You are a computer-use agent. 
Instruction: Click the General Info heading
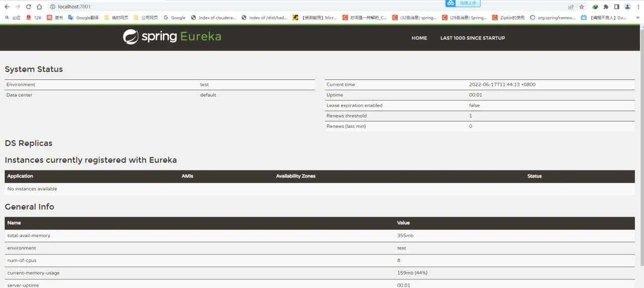pos(30,207)
